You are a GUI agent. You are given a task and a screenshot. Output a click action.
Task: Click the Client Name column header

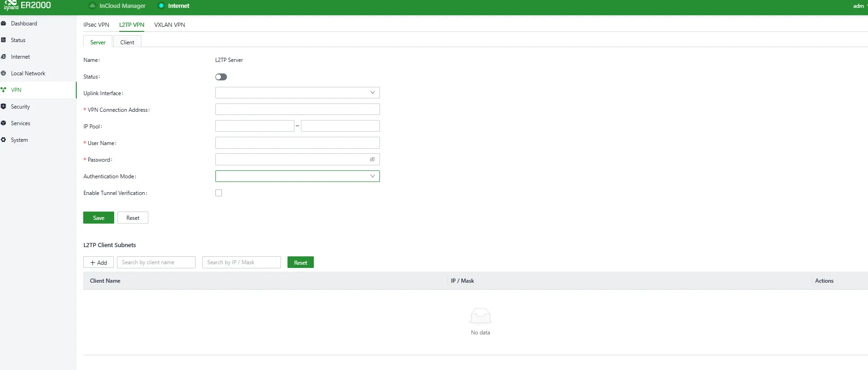[x=105, y=281]
